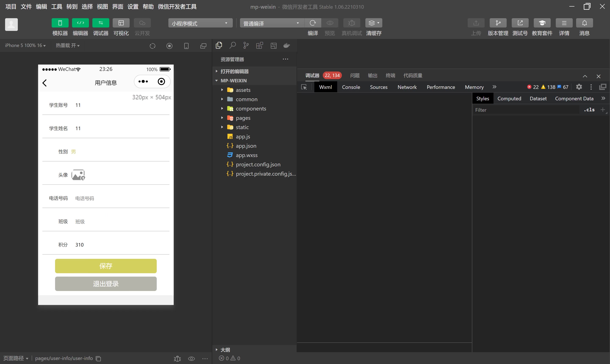Toggle the Simulator (模拟器) panel button
The height and width of the screenshot is (364, 610).
pos(60,23)
